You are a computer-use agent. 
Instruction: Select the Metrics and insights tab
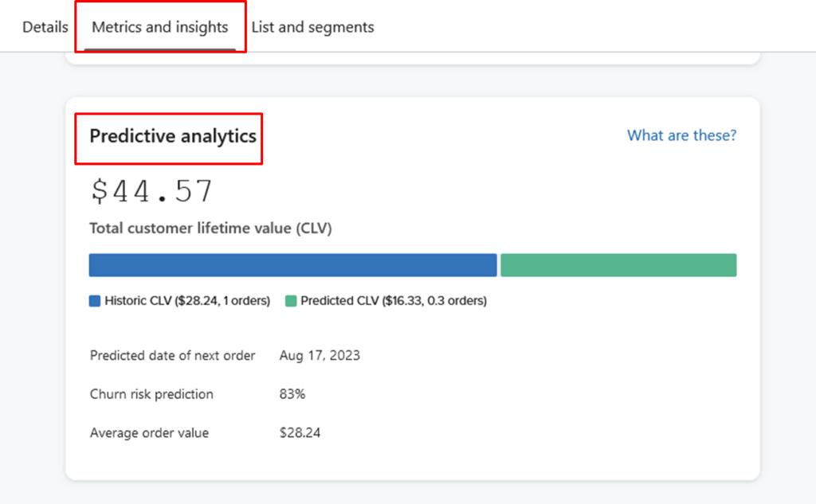pyautogui.click(x=160, y=27)
